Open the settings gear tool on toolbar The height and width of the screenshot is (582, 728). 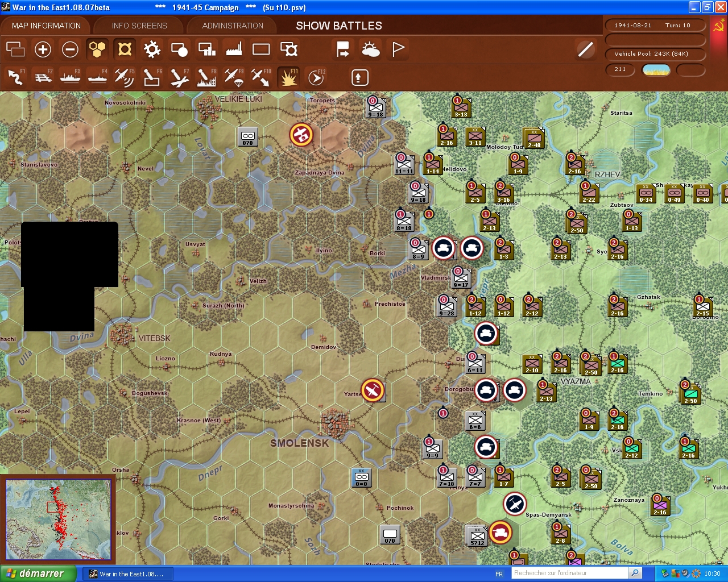coord(151,49)
